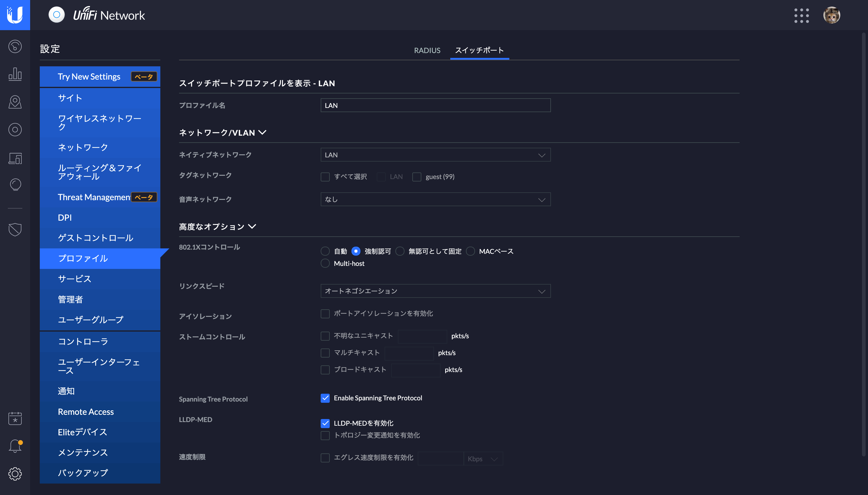The image size is (868, 495).
Task: Switch to the RADIUS tab
Action: coord(427,50)
